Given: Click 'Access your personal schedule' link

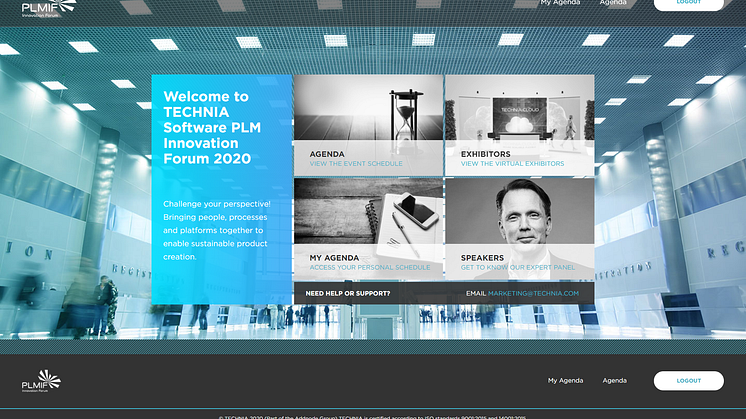Looking at the screenshot, I should tap(370, 267).
